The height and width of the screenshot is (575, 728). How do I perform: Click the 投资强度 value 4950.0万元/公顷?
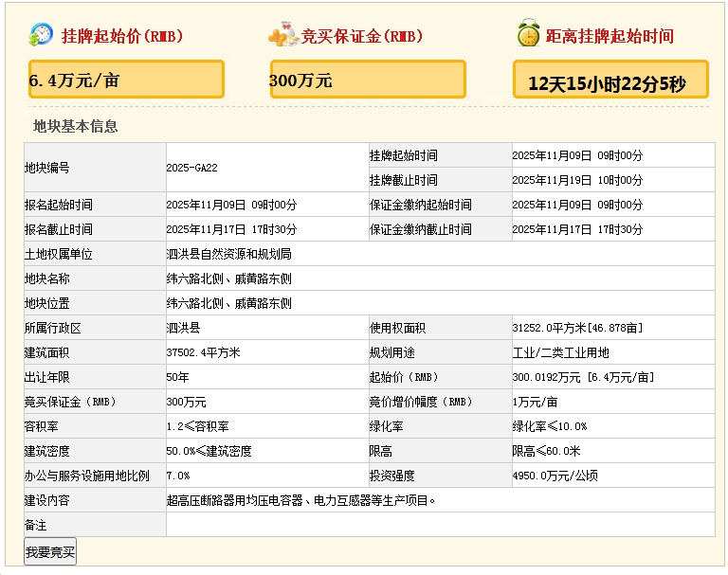(x=555, y=476)
